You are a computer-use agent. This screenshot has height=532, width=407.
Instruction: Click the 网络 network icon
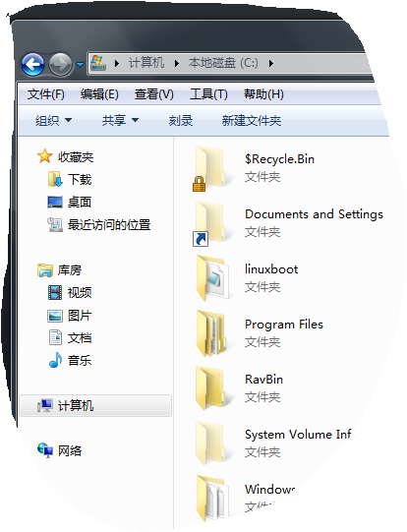tap(45, 450)
